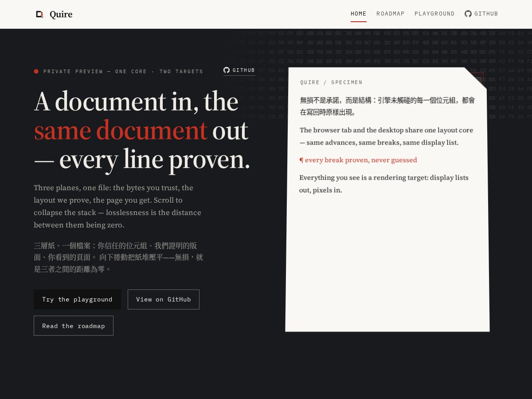The image size is (532, 399).
Task: Click the paragraph starting 'The browser tab and the desktop'
Action: click(x=387, y=136)
